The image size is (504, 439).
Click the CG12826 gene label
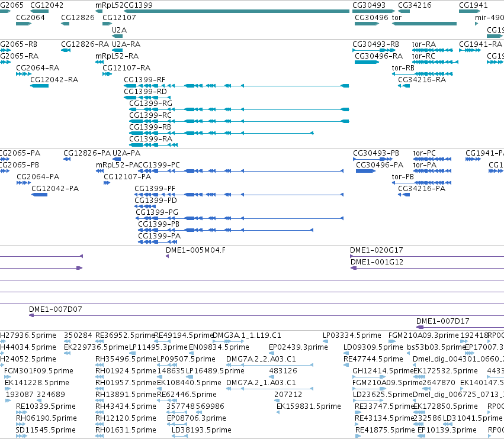tap(78, 17)
